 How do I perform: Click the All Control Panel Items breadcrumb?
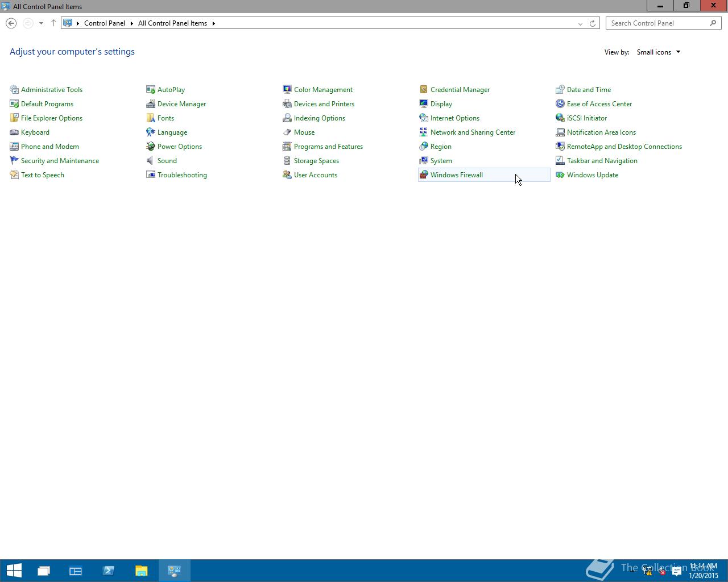172,23
